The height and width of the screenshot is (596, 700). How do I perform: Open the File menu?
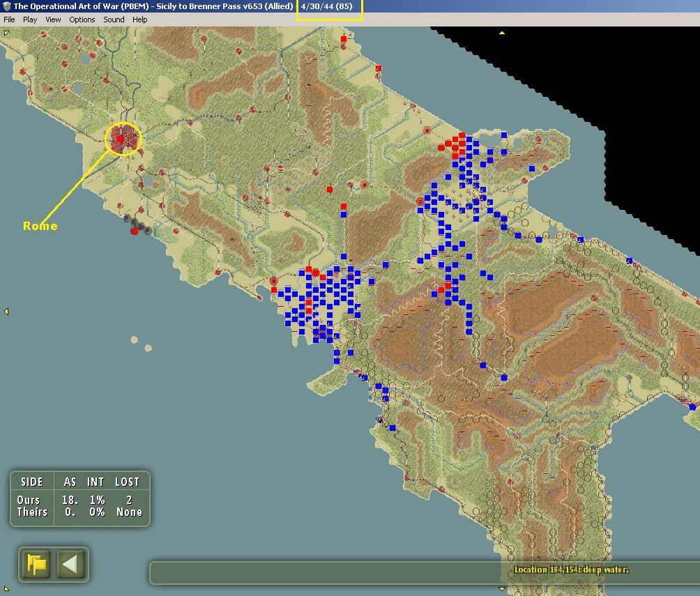[9, 20]
